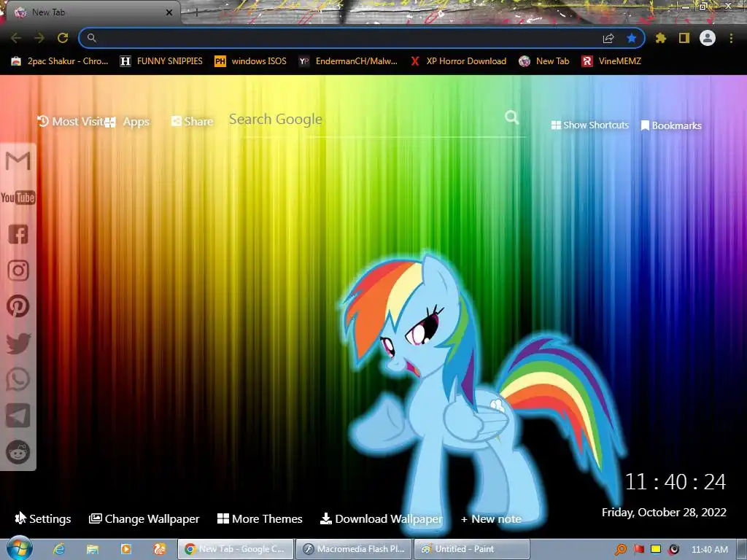This screenshot has width=747, height=560.
Task: Share this page icon in address bar
Action: [x=608, y=38]
